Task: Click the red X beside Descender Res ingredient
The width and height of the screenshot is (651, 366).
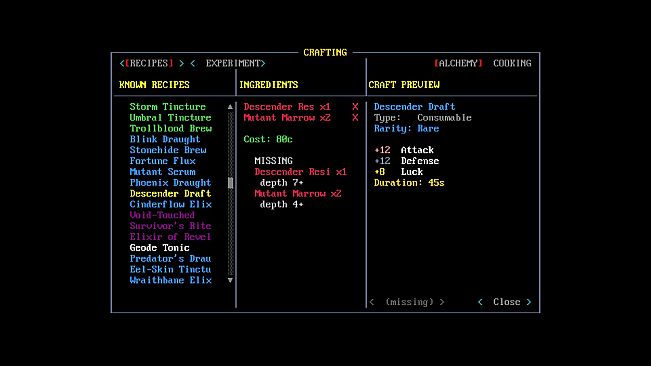Action: click(x=355, y=107)
